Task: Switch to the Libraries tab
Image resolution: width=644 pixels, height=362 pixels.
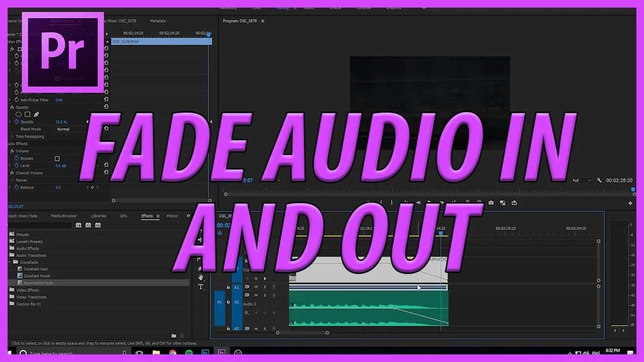Action: tap(99, 216)
